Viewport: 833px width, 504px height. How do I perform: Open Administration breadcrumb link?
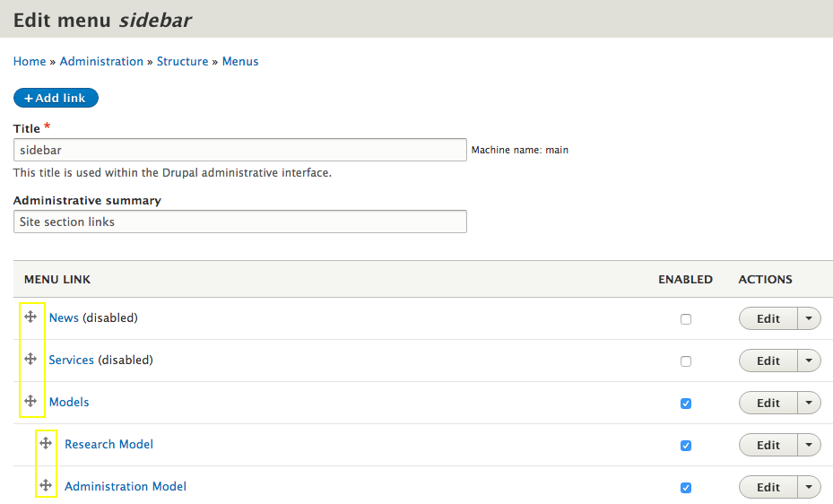pos(101,62)
